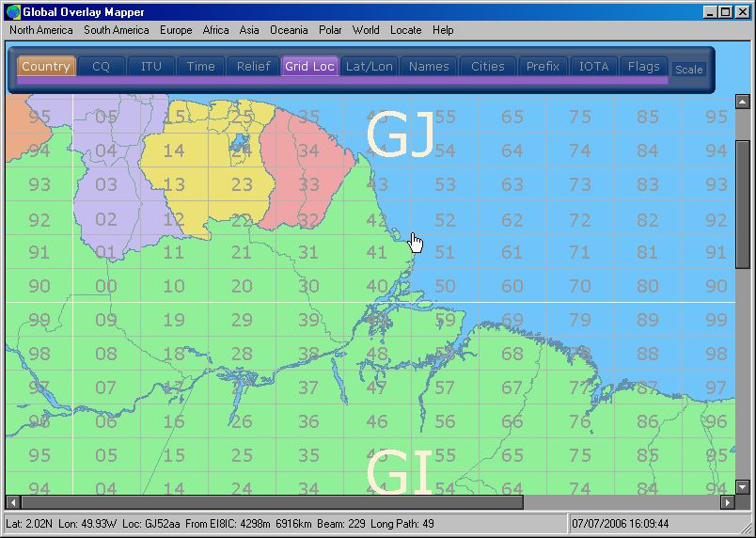Open the Locate menu
This screenshot has height=538, width=756.
[406, 30]
